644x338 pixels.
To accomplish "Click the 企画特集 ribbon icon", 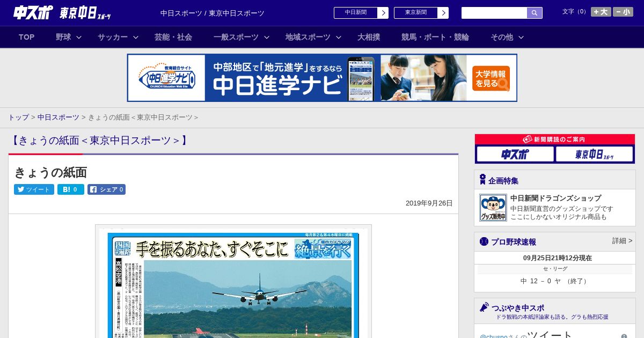I will (482, 180).
